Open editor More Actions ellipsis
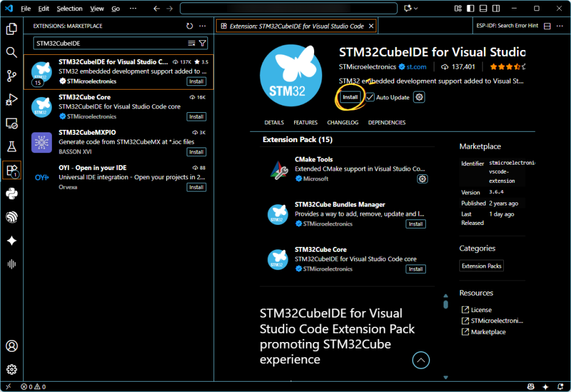 point(559,26)
